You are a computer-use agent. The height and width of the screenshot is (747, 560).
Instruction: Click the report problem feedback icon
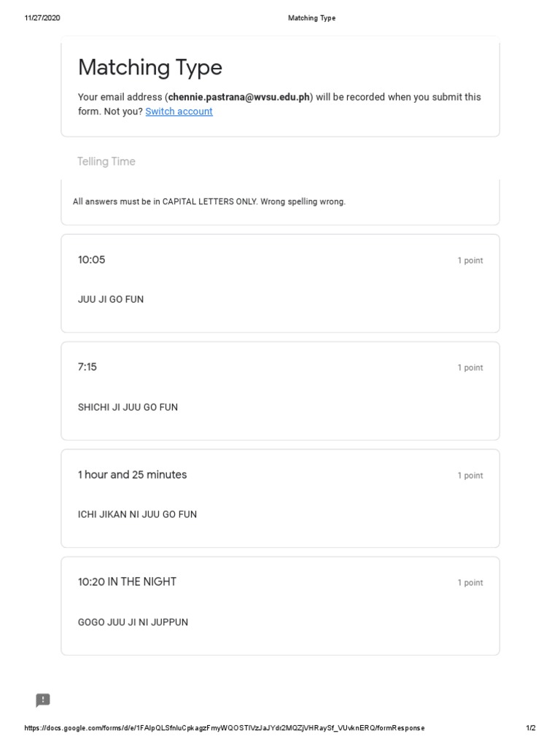pos(43,700)
